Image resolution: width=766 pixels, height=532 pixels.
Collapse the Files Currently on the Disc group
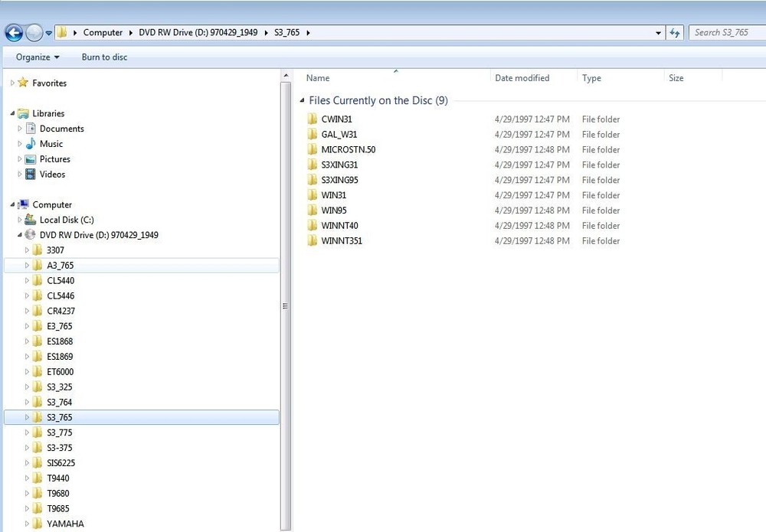click(x=303, y=100)
